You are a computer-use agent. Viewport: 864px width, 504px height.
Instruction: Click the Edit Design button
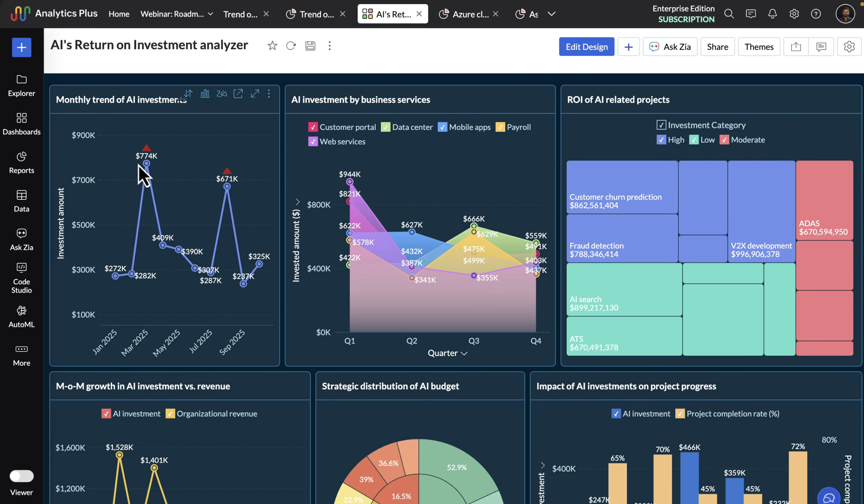[x=586, y=47]
